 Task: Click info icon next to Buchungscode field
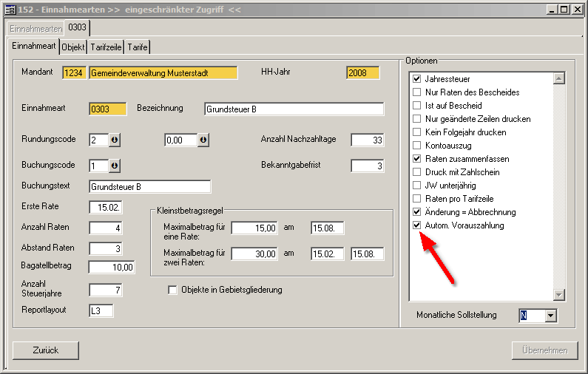click(114, 166)
